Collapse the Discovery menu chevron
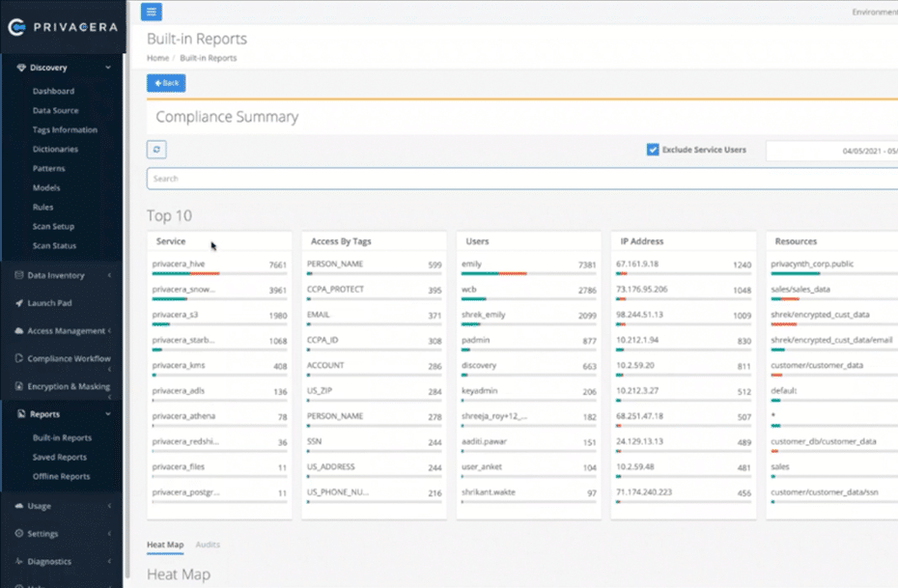 tap(108, 68)
